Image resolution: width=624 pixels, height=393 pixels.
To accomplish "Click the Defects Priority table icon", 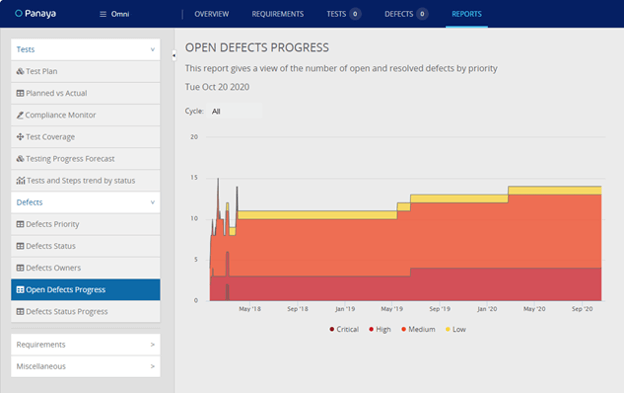I will pyautogui.click(x=20, y=224).
